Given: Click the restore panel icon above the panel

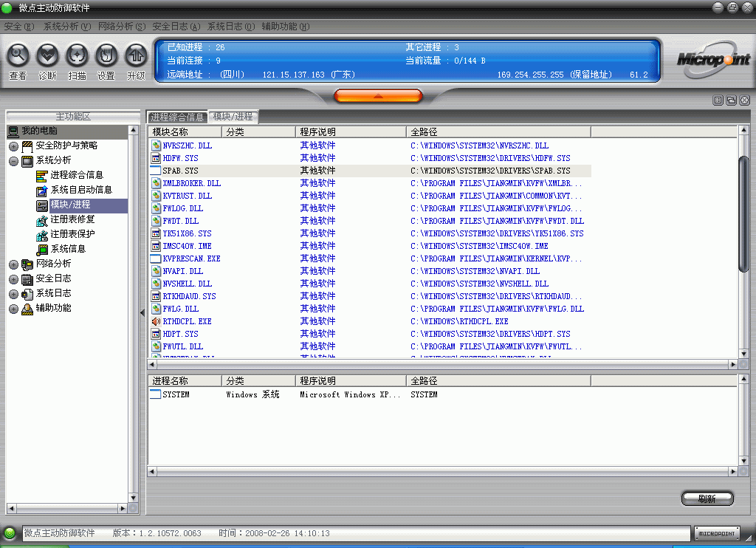Looking at the screenshot, I should (x=732, y=100).
